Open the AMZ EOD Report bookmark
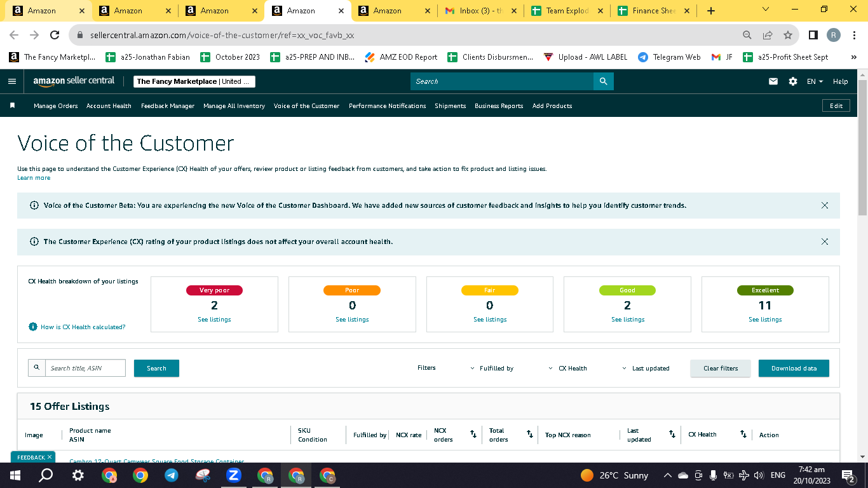Image resolution: width=868 pixels, height=488 pixels. pyautogui.click(x=401, y=57)
